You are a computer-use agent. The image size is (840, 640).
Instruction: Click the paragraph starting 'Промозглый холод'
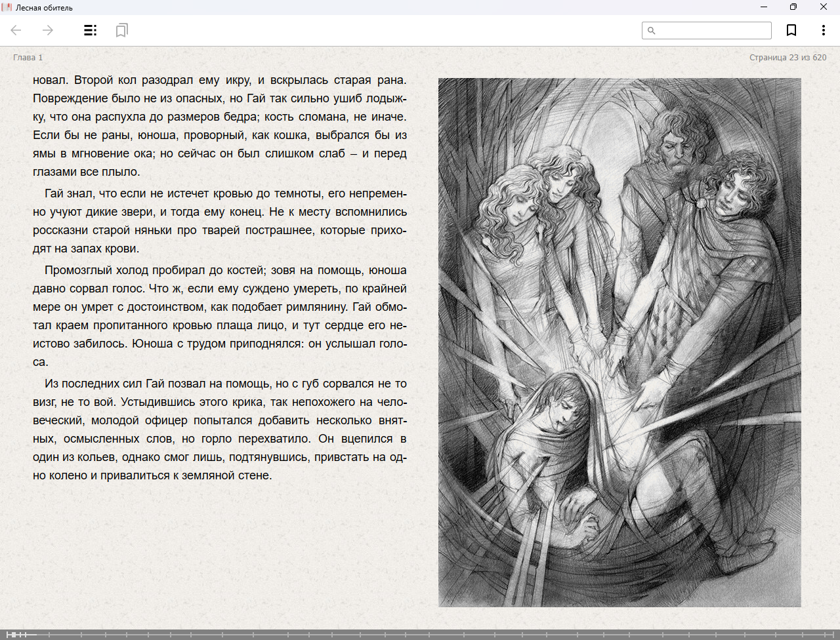[220, 316]
